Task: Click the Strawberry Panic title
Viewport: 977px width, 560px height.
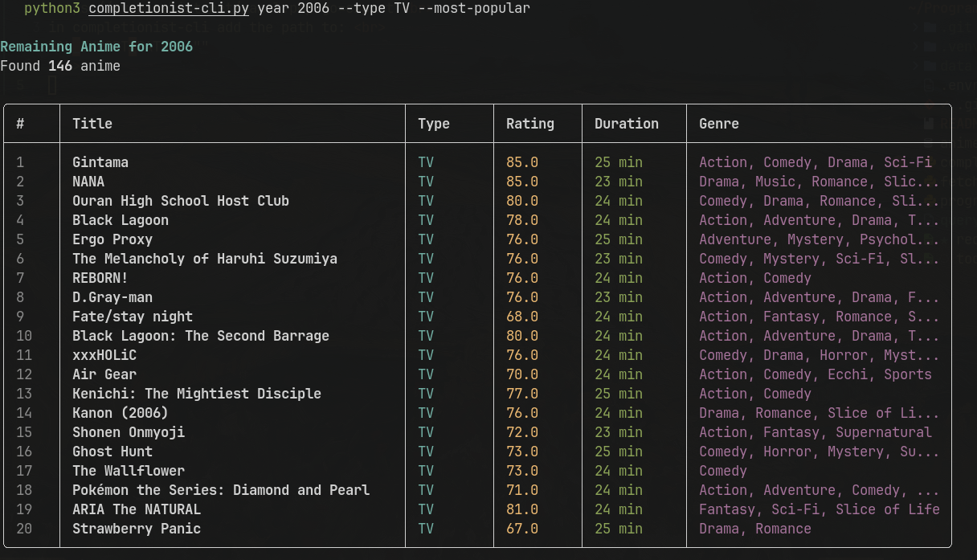Action: [x=137, y=529]
